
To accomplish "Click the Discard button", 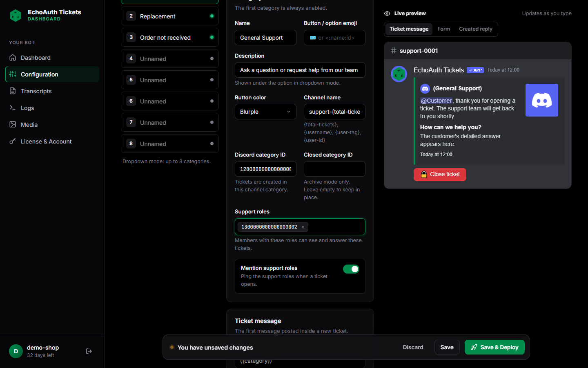I will pyautogui.click(x=413, y=347).
